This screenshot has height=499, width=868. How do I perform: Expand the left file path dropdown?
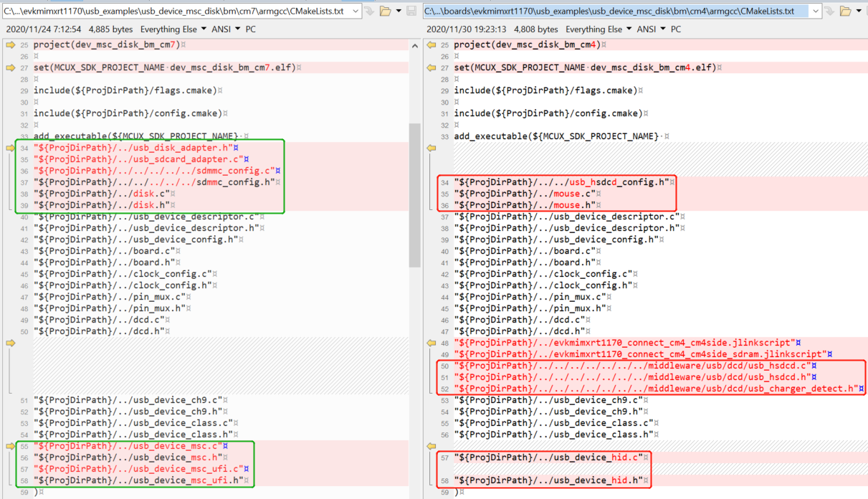pyautogui.click(x=354, y=11)
